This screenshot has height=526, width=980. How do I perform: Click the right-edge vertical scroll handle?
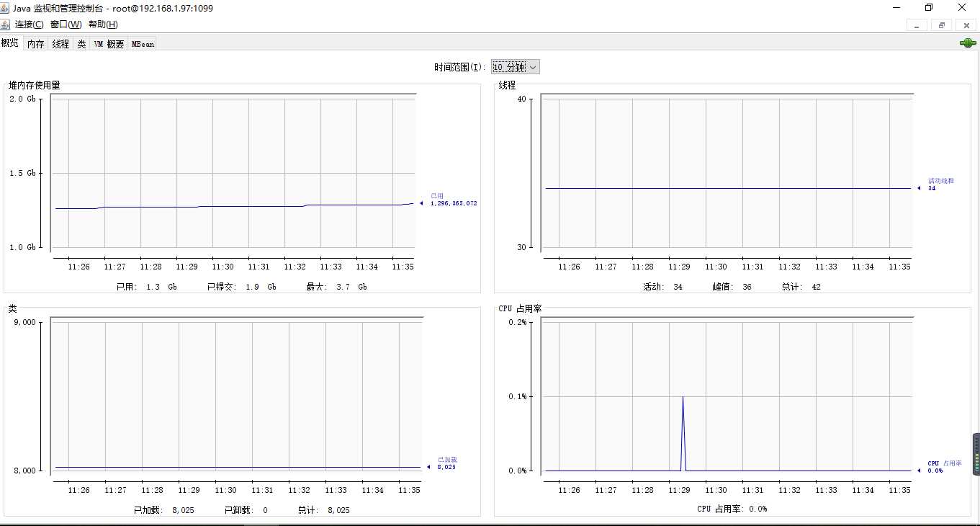(976, 454)
